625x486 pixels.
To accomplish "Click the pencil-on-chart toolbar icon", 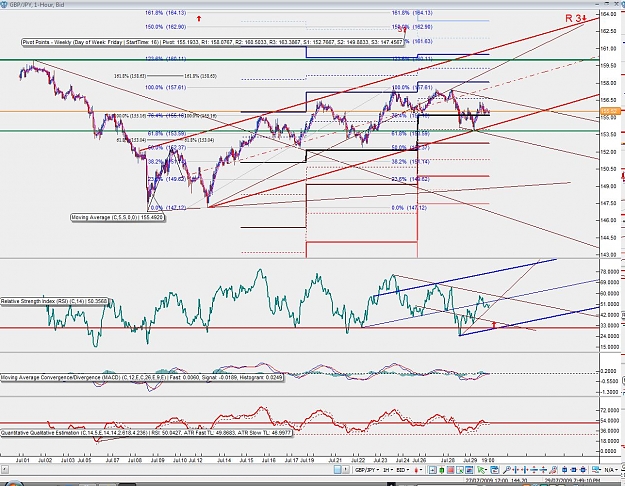I will (460, 470).
